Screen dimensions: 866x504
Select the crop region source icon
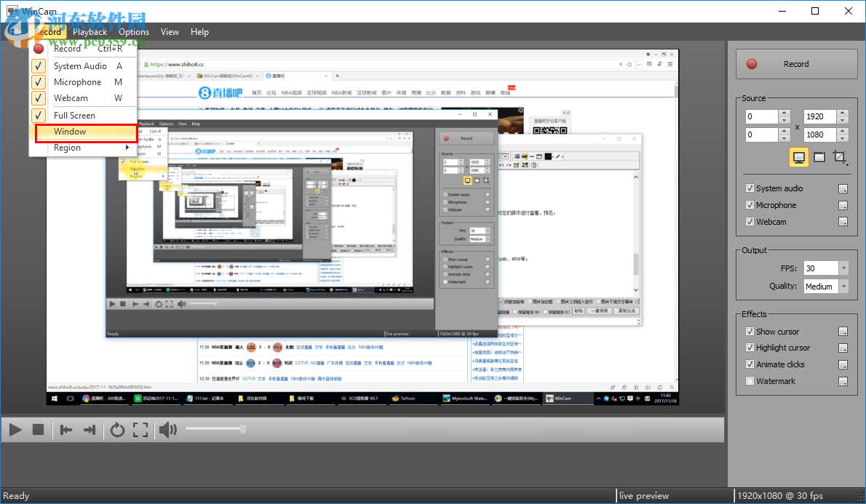click(840, 157)
